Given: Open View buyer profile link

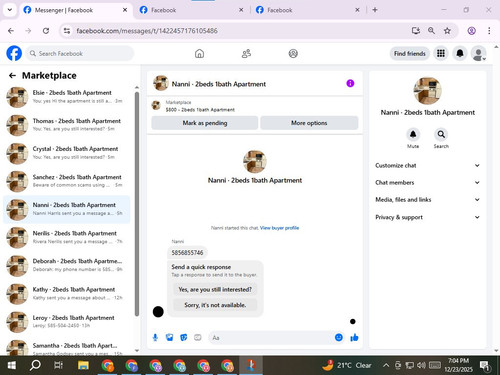Looking at the screenshot, I should click(x=279, y=228).
